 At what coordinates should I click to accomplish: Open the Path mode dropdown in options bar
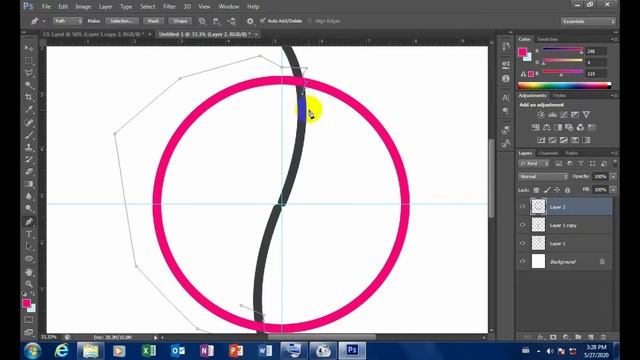[68, 21]
